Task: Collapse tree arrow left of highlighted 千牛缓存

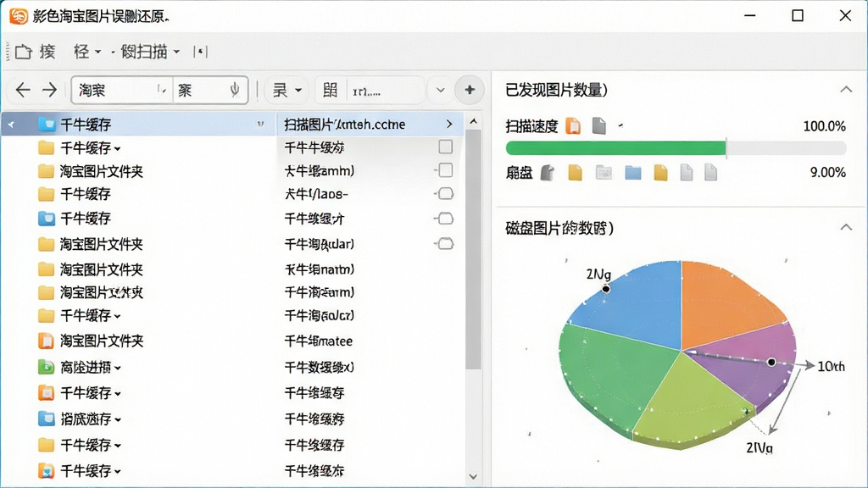Action: click(11, 125)
